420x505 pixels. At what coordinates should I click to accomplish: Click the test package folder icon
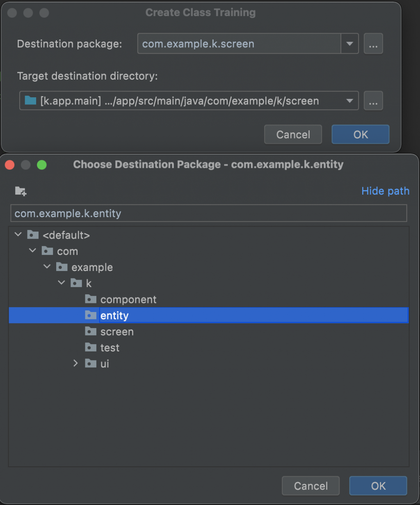point(91,347)
